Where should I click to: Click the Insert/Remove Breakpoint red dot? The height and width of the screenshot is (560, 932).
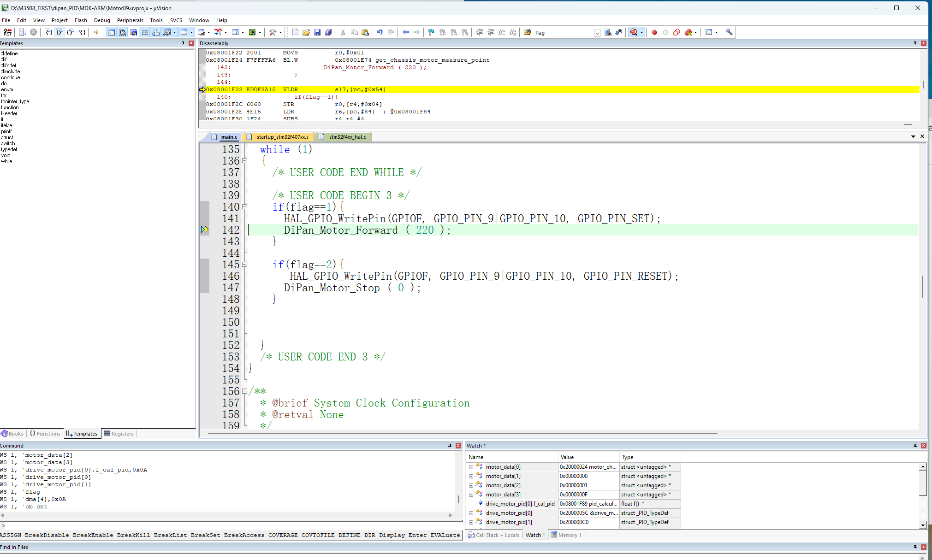point(654,32)
